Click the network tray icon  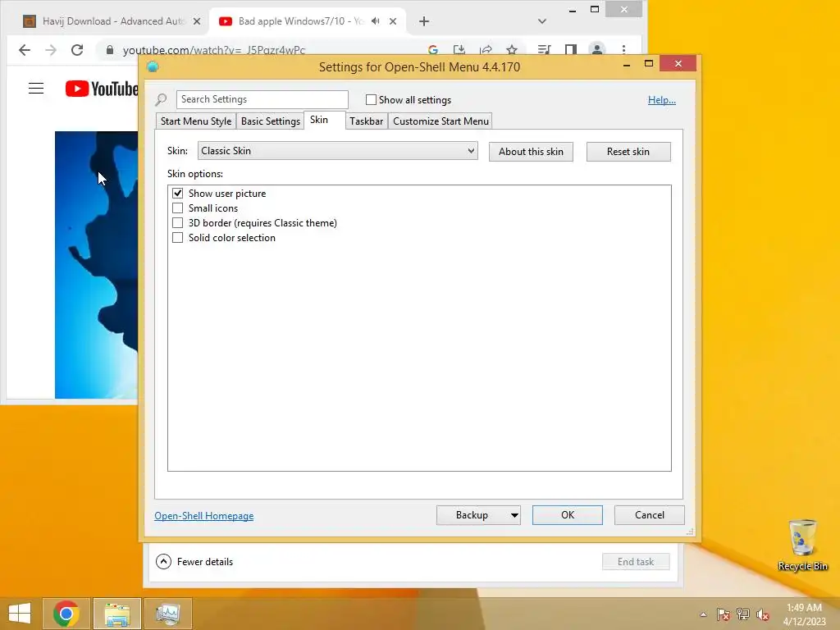(x=743, y=614)
